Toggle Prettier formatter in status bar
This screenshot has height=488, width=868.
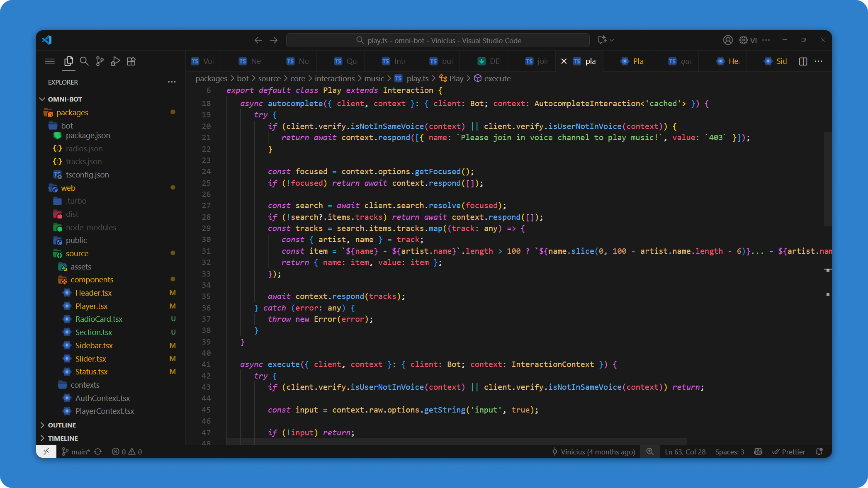coord(788,452)
